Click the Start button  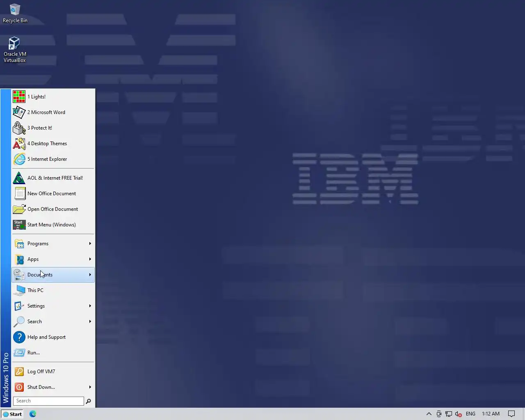click(12, 414)
